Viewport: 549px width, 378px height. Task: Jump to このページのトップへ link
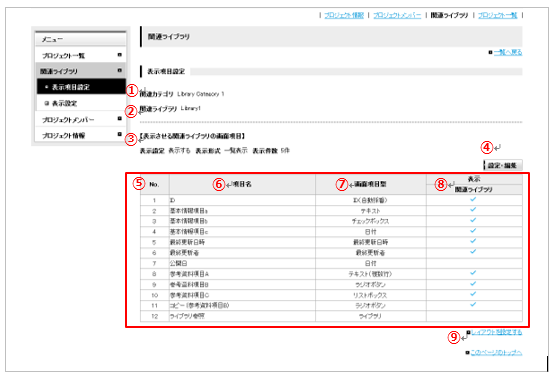(x=496, y=352)
